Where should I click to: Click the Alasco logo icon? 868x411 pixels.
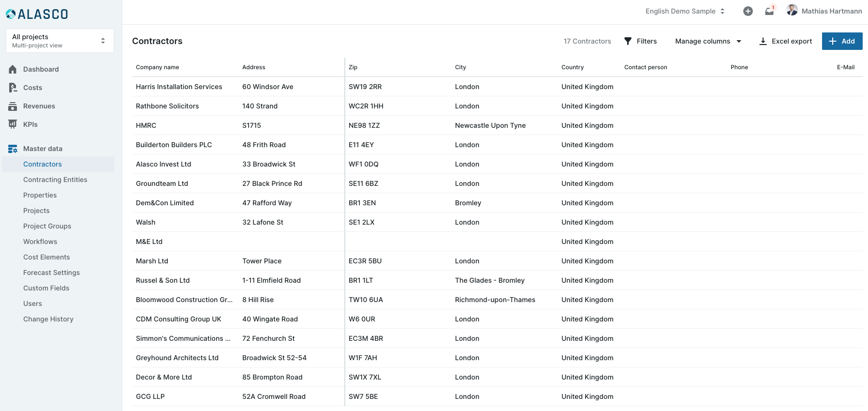(11, 15)
